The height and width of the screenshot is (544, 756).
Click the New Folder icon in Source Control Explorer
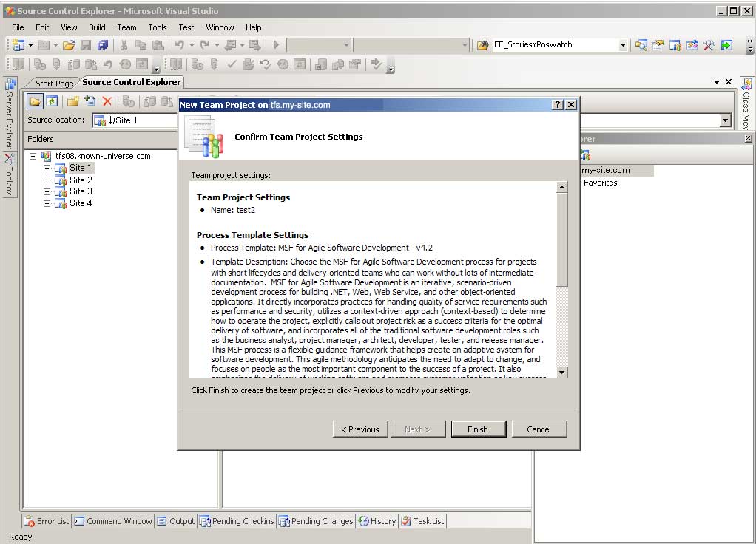(x=72, y=101)
